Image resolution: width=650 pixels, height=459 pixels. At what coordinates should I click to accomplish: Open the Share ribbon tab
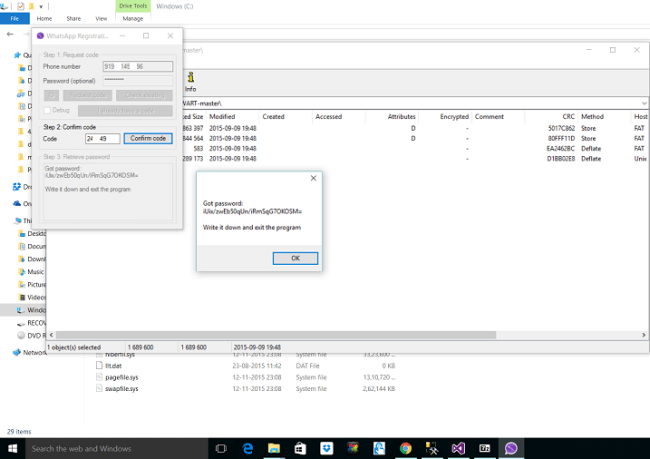(x=73, y=19)
